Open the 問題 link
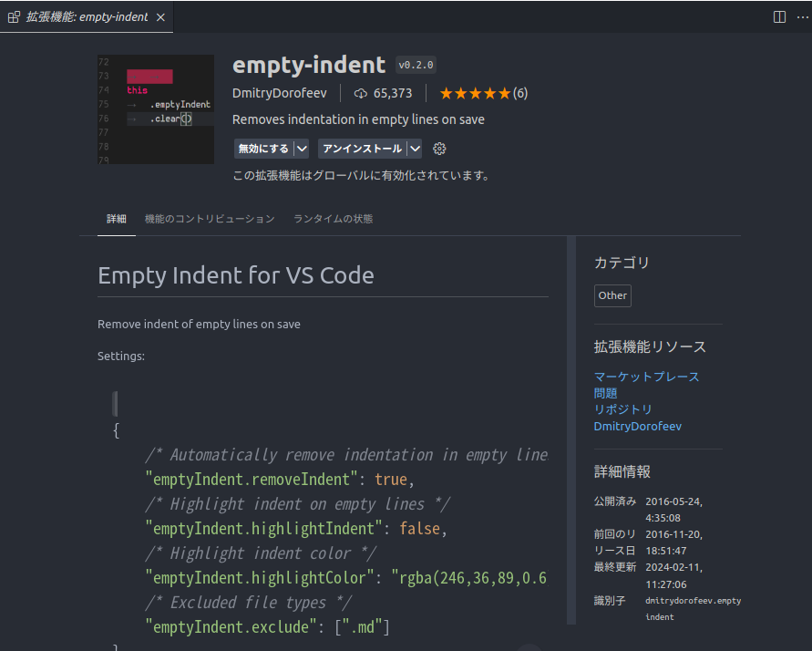This screenshot has height=651, width=812. point(605,393)
